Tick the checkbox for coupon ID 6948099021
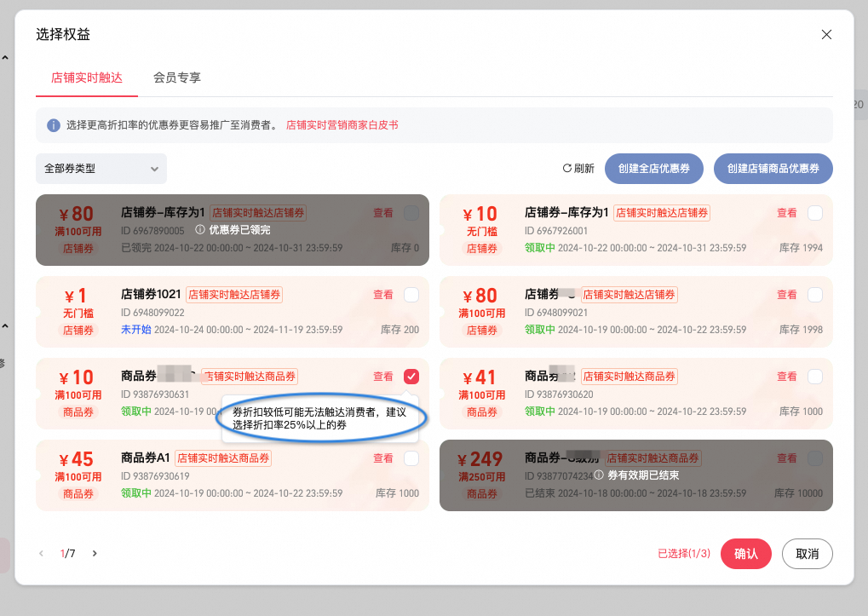Image resolution: width=868 pixels, height=616 pixels. (x=815, y=295)
